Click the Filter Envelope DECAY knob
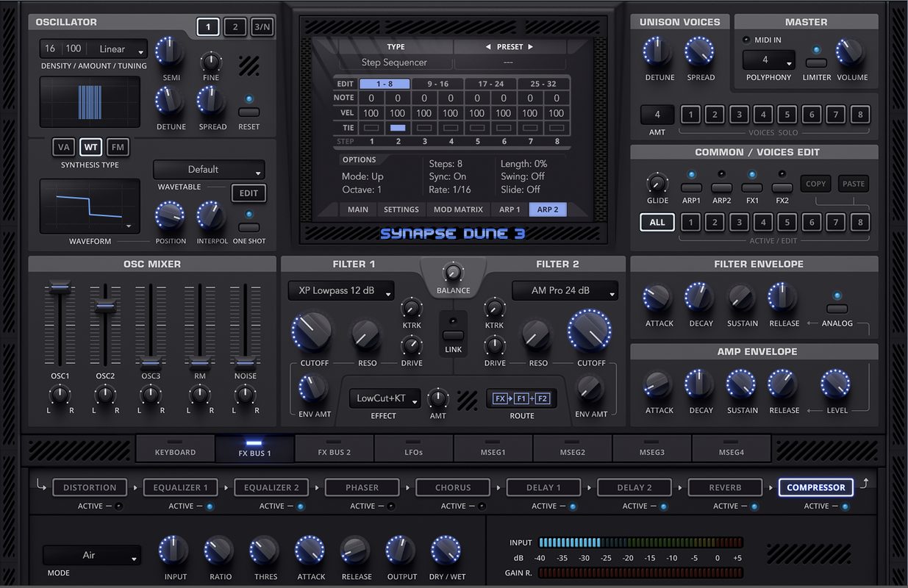 click(700, 298)
